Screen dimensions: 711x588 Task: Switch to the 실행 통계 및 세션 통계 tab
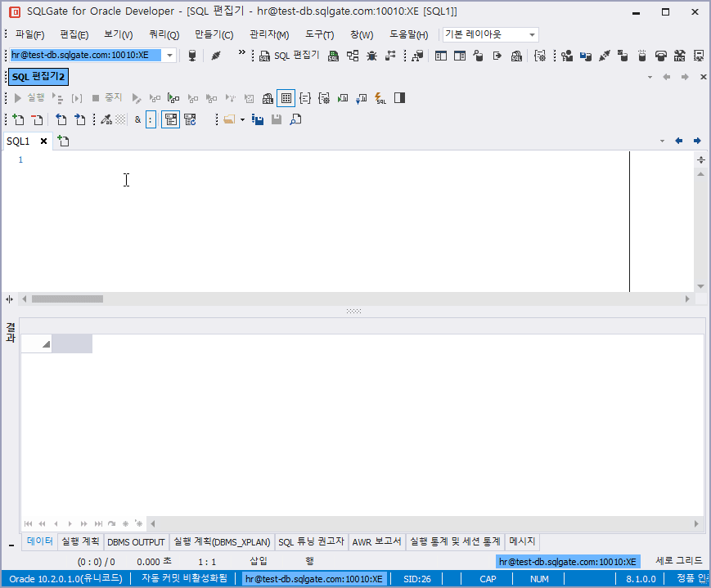(455, 541)
